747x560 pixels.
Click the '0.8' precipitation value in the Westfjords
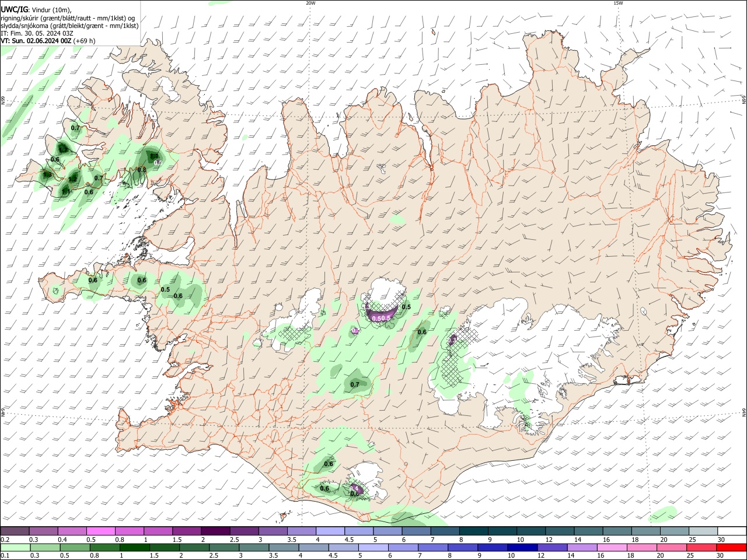pyautogui.click(x=142, y=170)
